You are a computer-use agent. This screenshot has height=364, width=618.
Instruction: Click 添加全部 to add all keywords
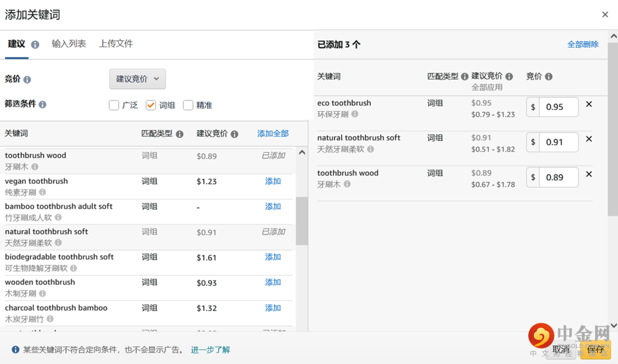(x=273, y=133)
